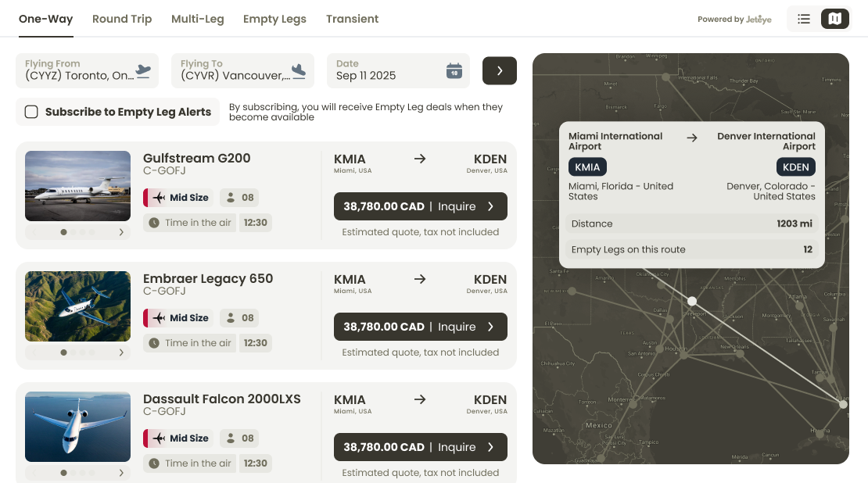This screenshot has width=868, height=483.
Task: Show previous photo of Embraer Legacy 650
Action: tap(34, 352)
